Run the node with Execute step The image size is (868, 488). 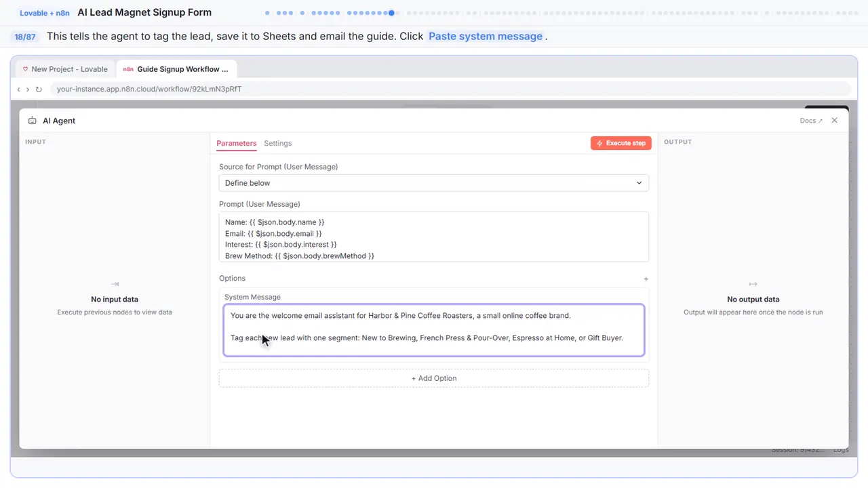point(621,143)
